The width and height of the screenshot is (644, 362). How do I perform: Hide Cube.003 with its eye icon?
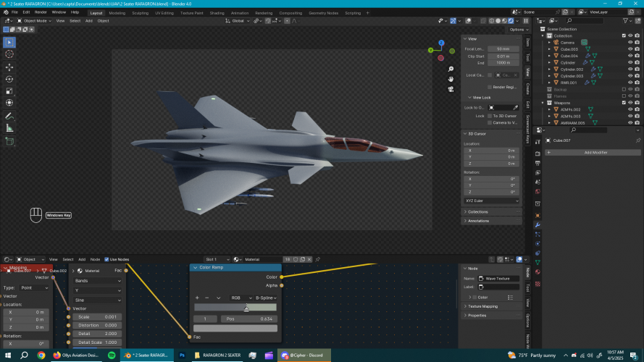(x=630, y=49)
